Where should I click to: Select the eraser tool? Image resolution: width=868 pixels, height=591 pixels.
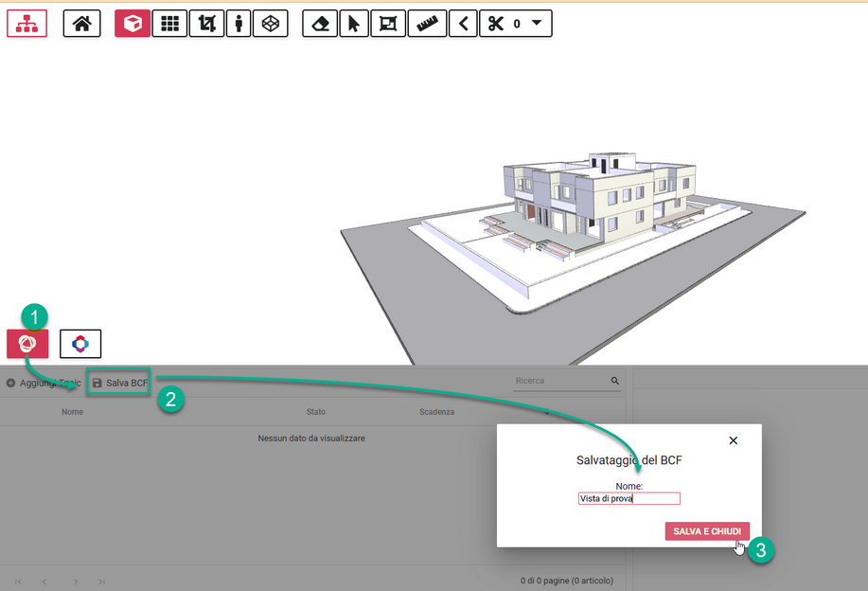320,24
